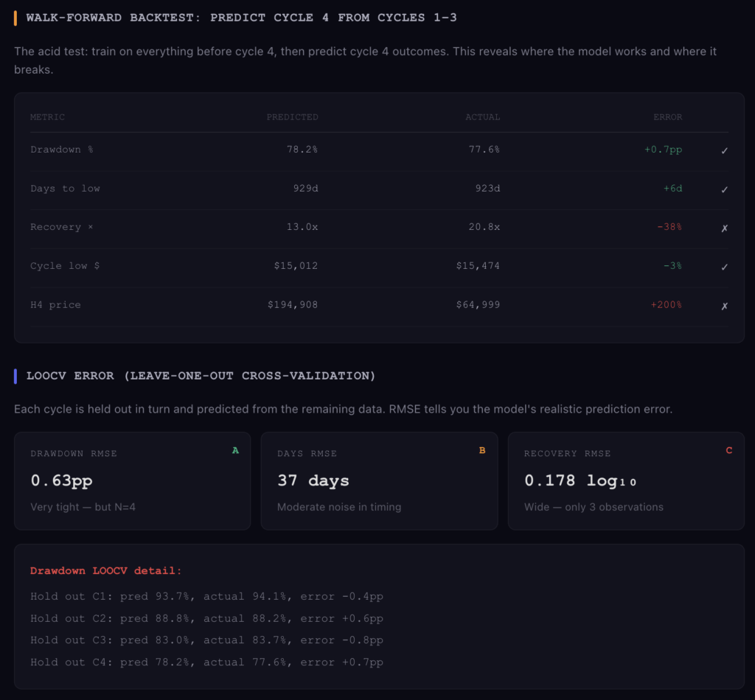This screenshot has height=700, width=755.
Task: Open the Recovery RMSE card
Action: tap(626, 480)
